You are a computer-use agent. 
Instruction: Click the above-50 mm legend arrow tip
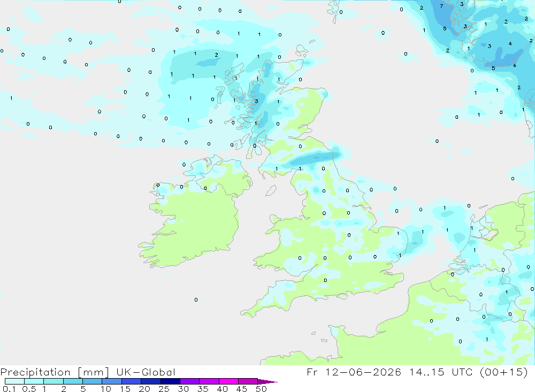click(268, 381)
